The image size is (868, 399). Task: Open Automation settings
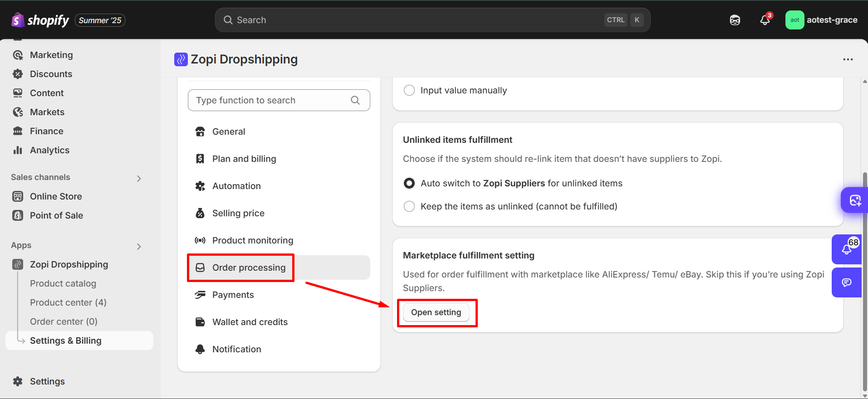pos(279,186)
